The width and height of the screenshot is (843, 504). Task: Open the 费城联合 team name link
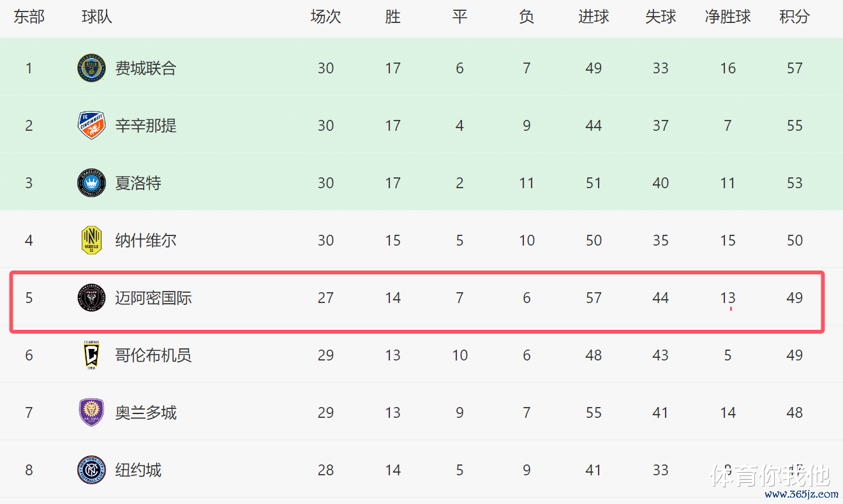coord(145,68)
